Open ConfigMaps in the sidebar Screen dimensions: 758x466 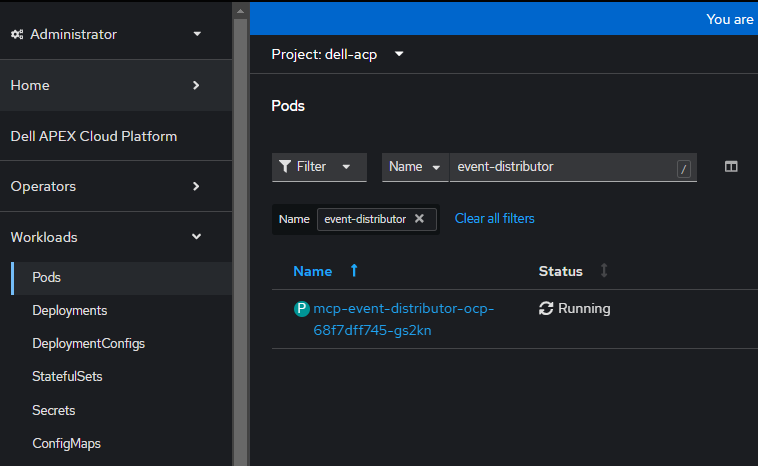coord(66,444)
